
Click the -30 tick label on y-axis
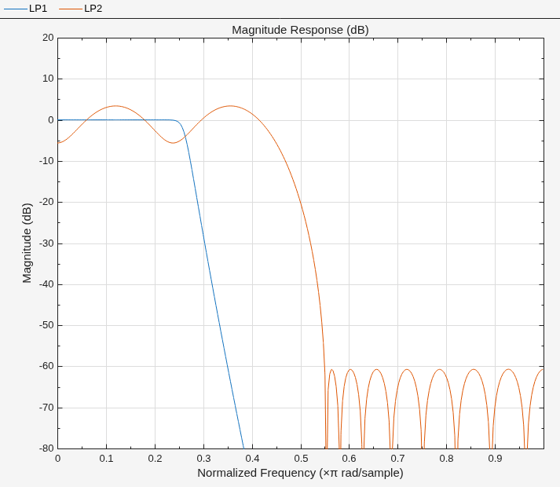tap(46, 243)
